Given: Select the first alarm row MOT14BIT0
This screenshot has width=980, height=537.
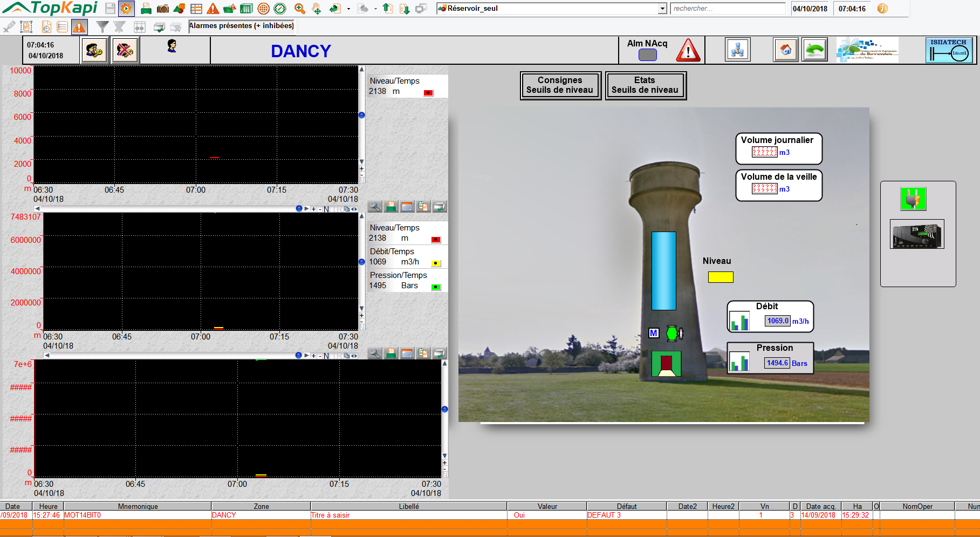Looking at the screenshot, I should click(83, 515).
